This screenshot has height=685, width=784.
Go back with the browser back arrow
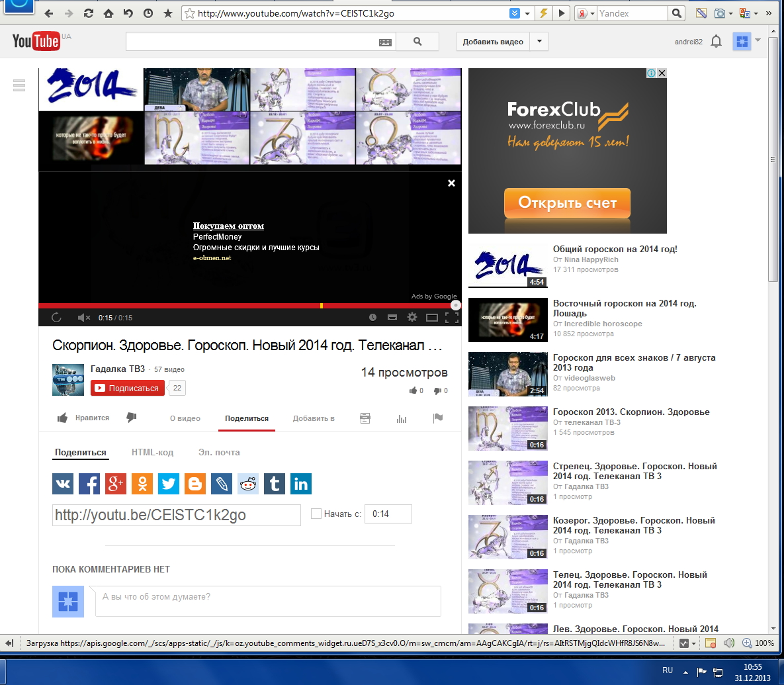tap(48, 13)
